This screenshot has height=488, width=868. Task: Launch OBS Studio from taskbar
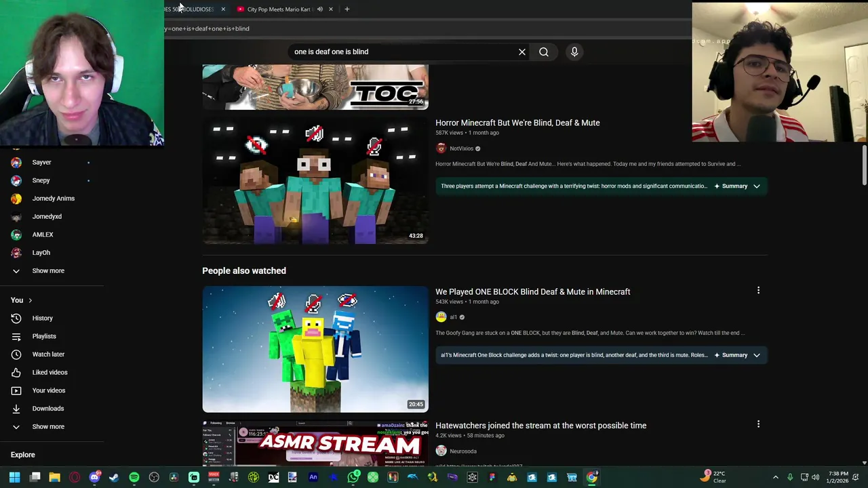154,477
